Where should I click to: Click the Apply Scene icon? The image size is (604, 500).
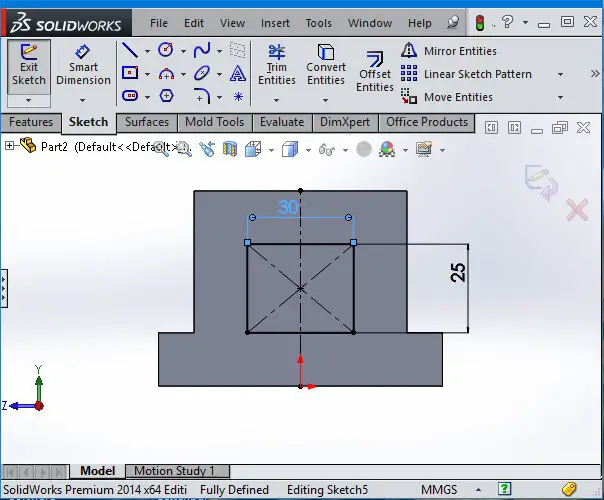(387, 149)
